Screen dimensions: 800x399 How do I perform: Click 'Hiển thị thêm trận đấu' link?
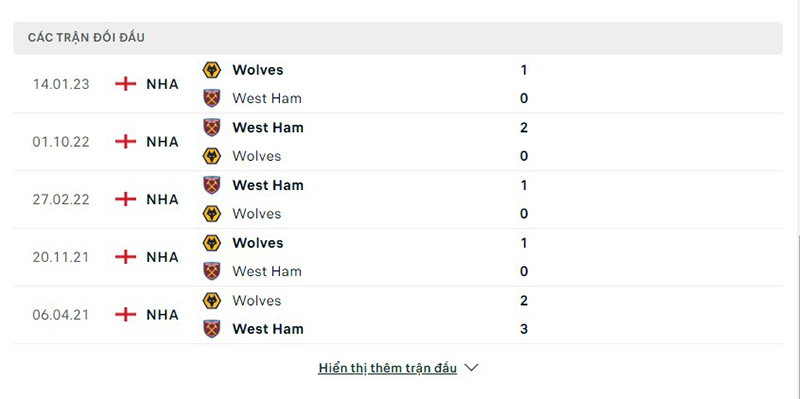pyautogui.click(x=387, y=368)
